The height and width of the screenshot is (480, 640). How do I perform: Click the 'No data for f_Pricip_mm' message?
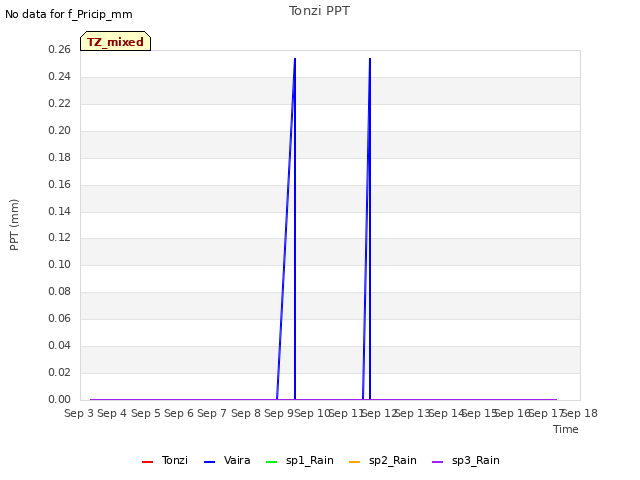click(69, 14)
